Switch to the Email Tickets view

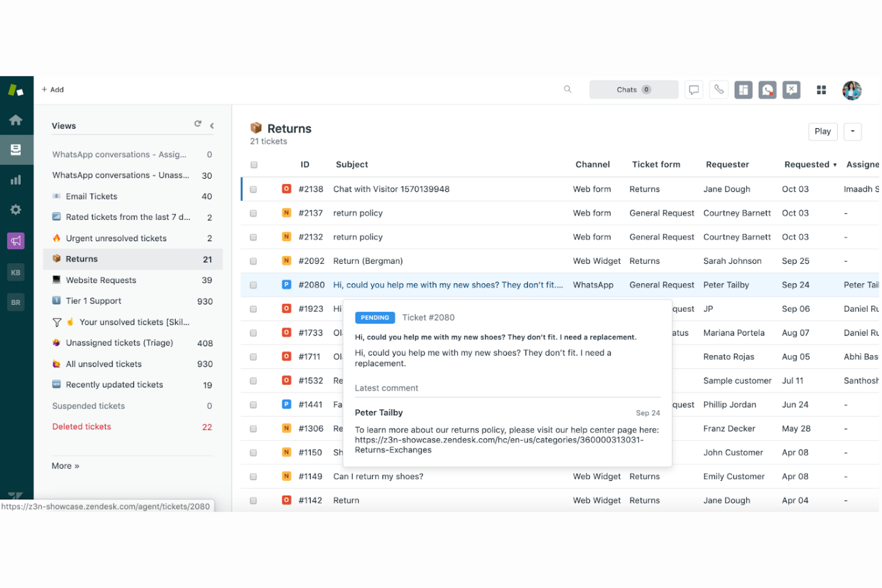click(x=91, y=196)
